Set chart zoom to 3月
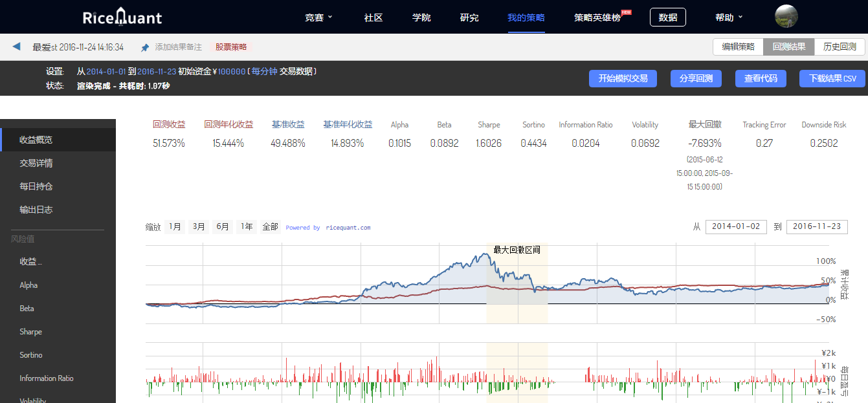This screenshot has height=403, width=868. click(199, 226)
